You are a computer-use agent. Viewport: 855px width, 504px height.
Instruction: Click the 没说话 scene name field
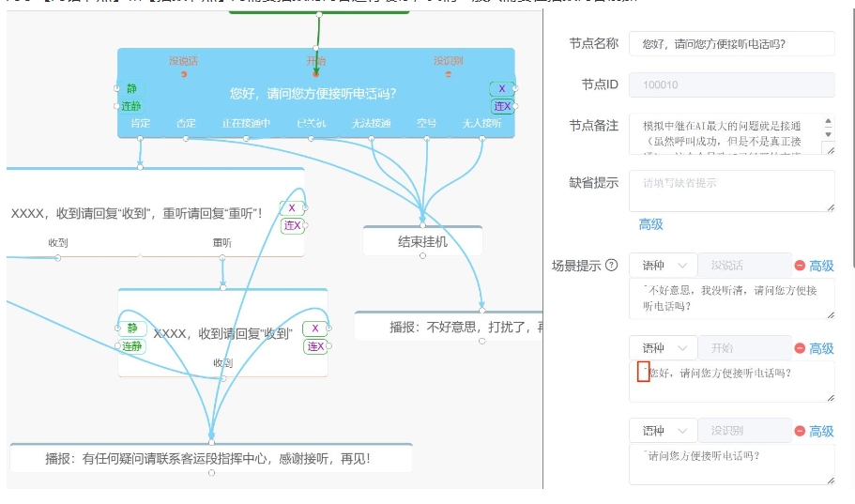pos(744,266)
